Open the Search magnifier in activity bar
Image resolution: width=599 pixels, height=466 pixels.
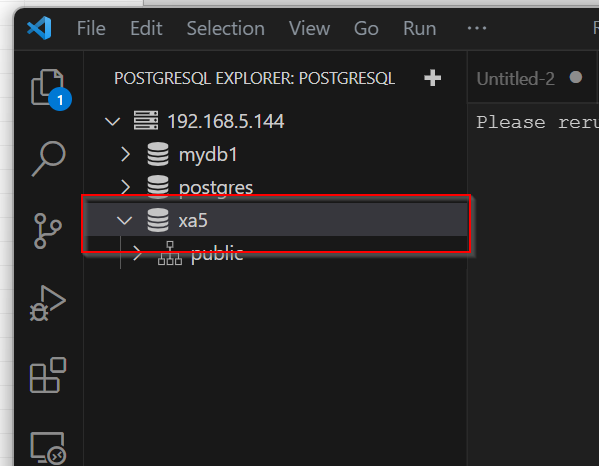49,159
